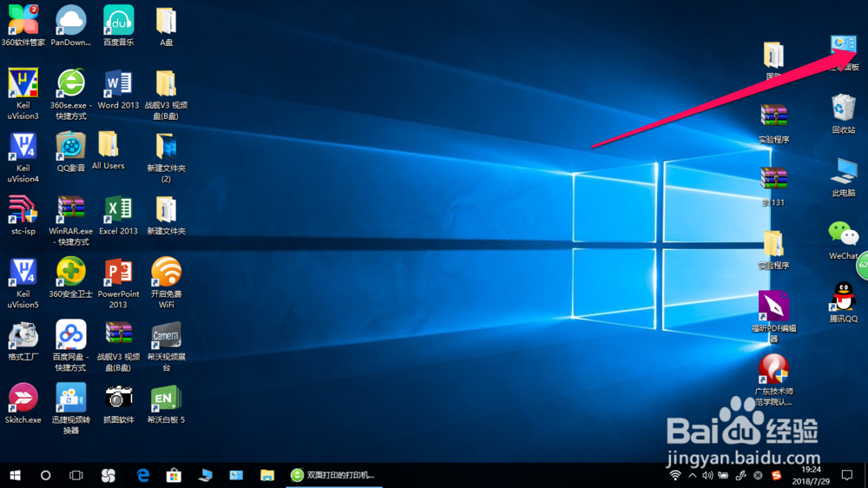This screenshot has height=488, width=868.
Task: Select the 战舰V3 视频盘 folder icon
Action: (x=166, y=83)
